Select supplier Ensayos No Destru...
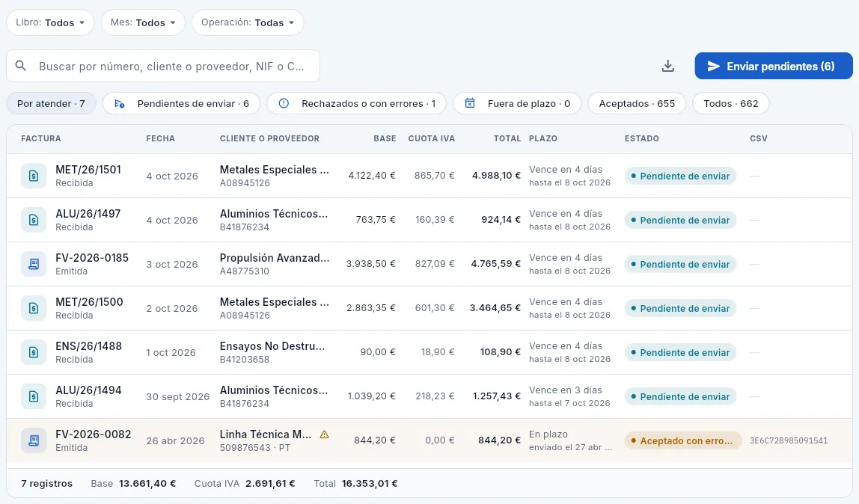Viewport: 859px width, 504px height. click(x=272, y=346)
